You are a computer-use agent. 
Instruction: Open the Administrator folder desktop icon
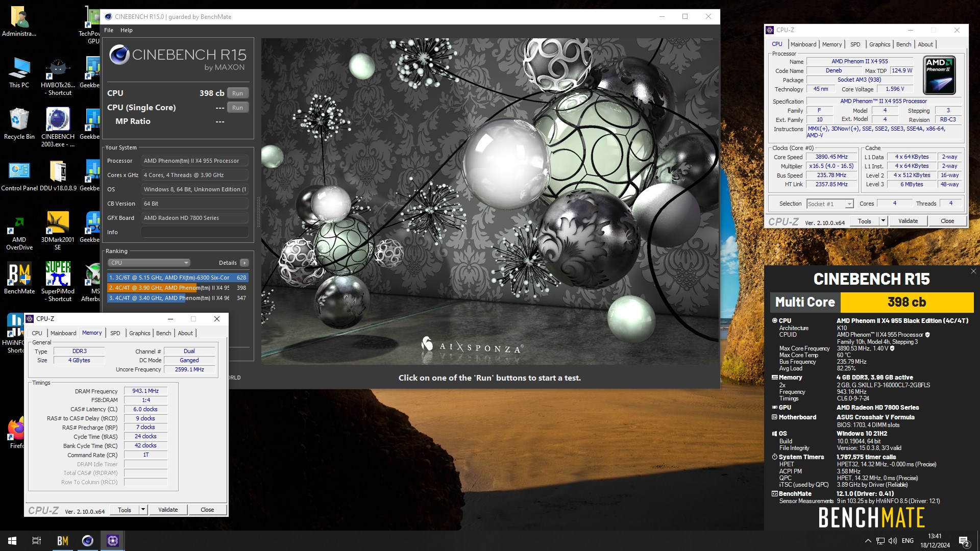pyautogui.click(x=19, y=21)
